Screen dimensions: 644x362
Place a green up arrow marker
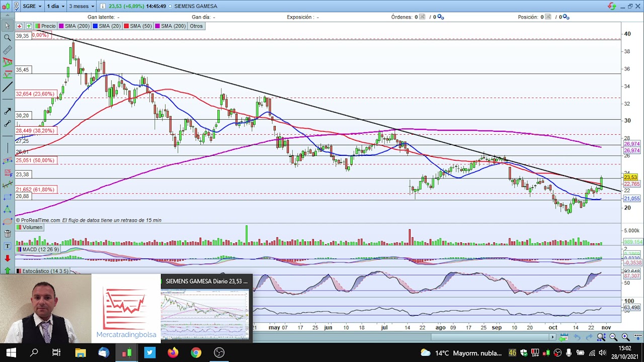click(7, 270)
